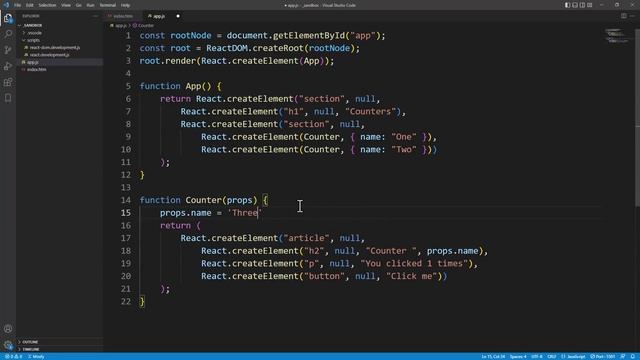
Task: Open the Go menu
Action: [x=78, y=5]
